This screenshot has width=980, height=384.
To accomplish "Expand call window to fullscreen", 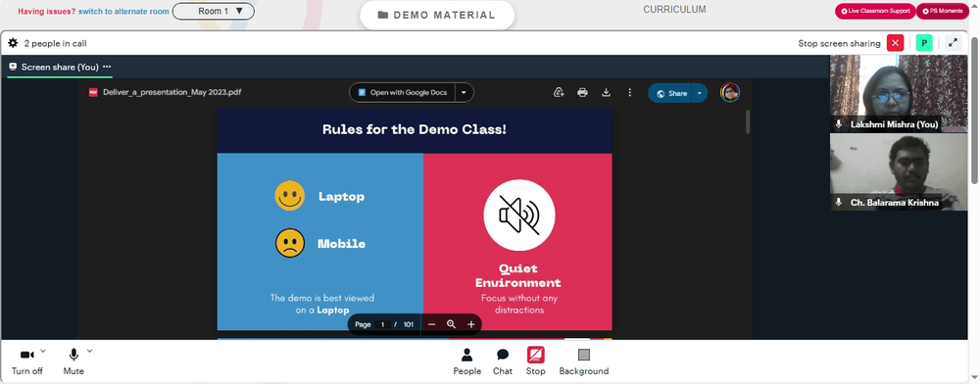I will click(x=953, y=43).
